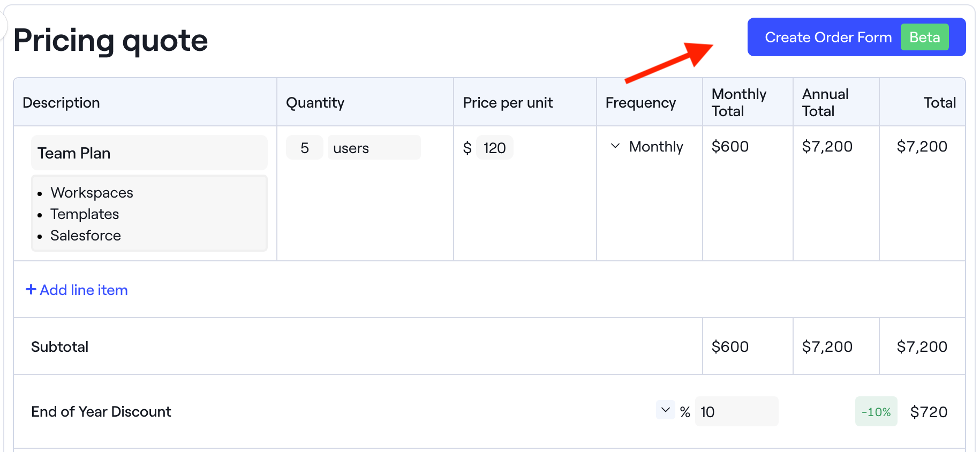Expand the chevron next to Monthly
Image resolution: width=980 pixels, height=452 pixels.
[x=615, y=146]
